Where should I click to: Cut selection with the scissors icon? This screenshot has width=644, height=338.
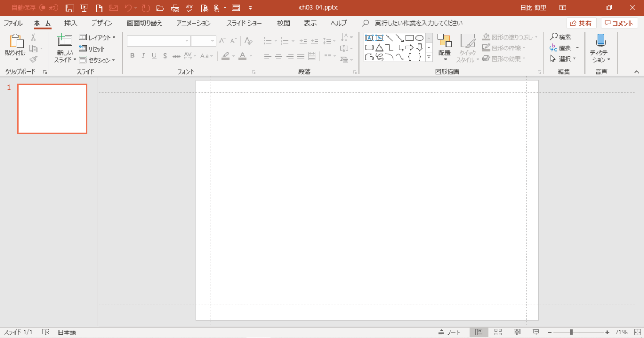coord(33,38)
